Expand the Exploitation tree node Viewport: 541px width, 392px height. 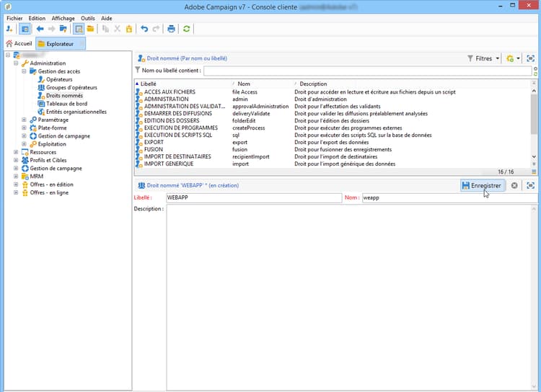[24, 144]
